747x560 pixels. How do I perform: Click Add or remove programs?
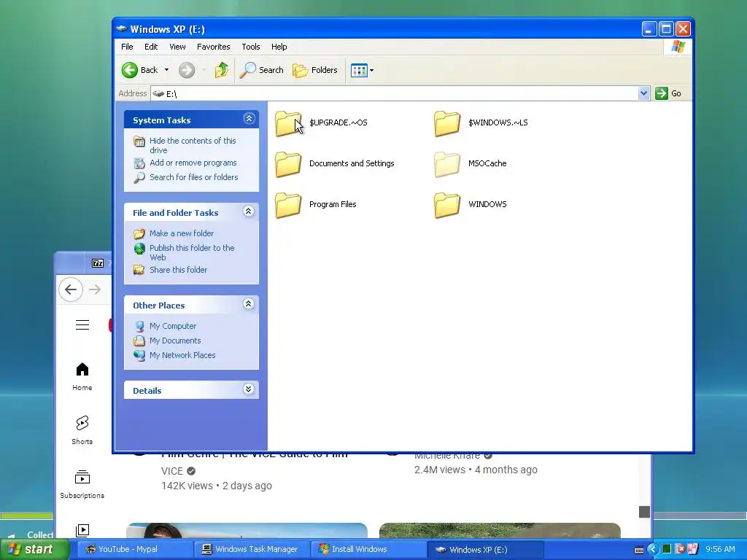193,163
